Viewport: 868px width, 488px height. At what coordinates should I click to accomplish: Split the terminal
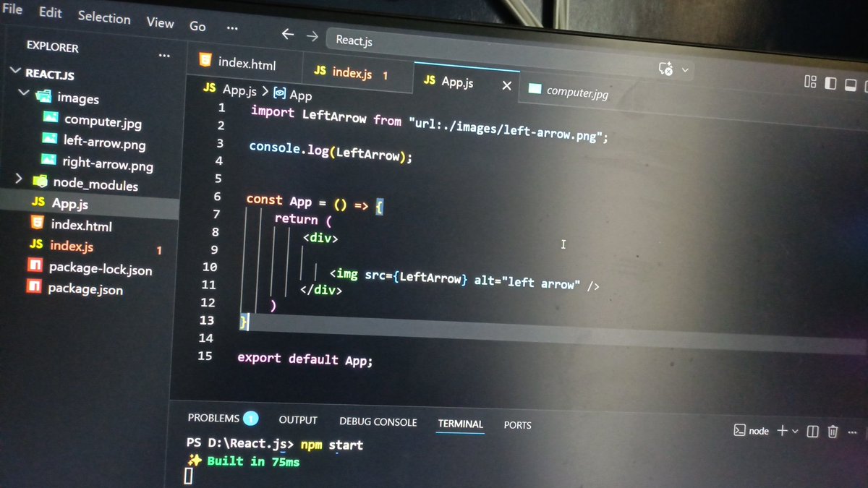click(x=812, y=432)
